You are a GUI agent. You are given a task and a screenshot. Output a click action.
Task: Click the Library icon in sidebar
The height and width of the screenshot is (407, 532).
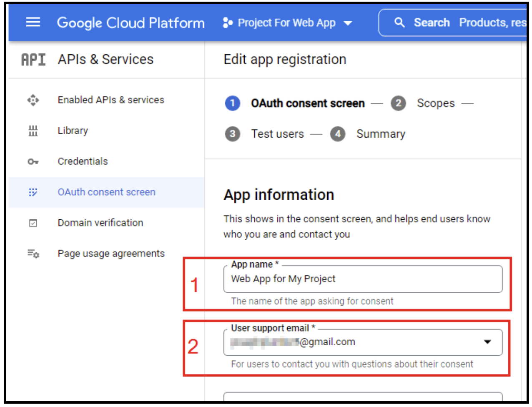pyautogui.click(x=33, y=131)
